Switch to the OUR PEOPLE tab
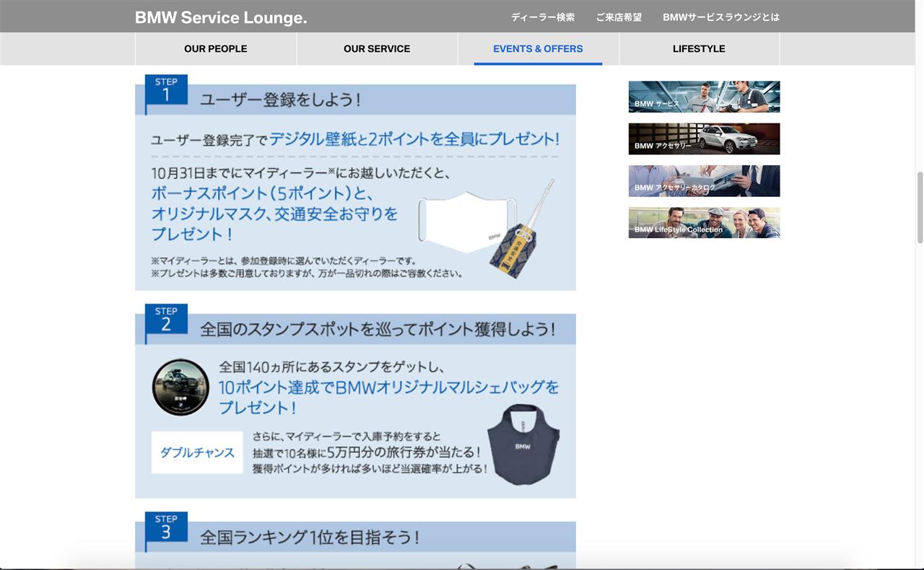The height and width of the screenshot is (570, 924). pyautogui.click(x=216, y=49)
